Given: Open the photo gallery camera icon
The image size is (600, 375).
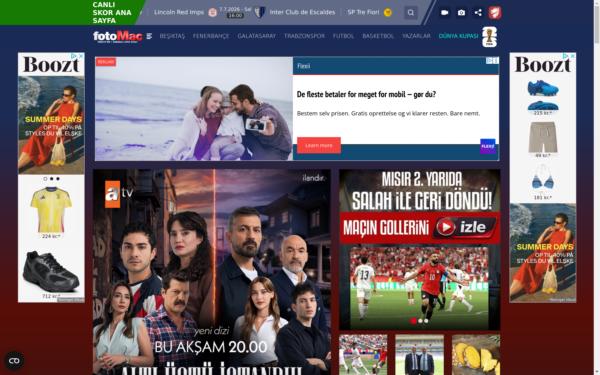Looking at the screenshot, I should tap(461, 13).
